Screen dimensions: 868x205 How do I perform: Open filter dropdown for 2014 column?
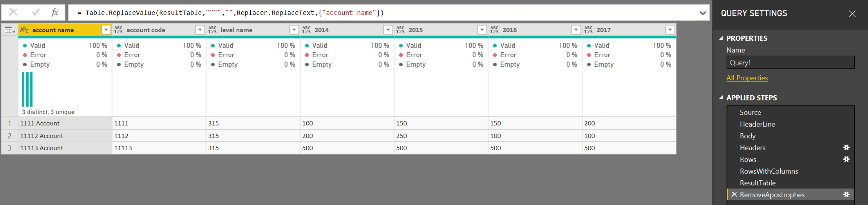[x=388, y=30]
